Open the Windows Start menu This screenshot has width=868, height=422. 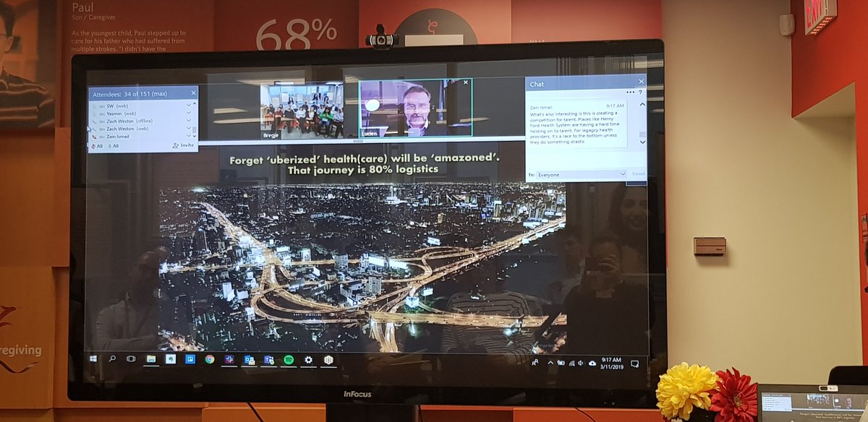click(x=93, y=358)
